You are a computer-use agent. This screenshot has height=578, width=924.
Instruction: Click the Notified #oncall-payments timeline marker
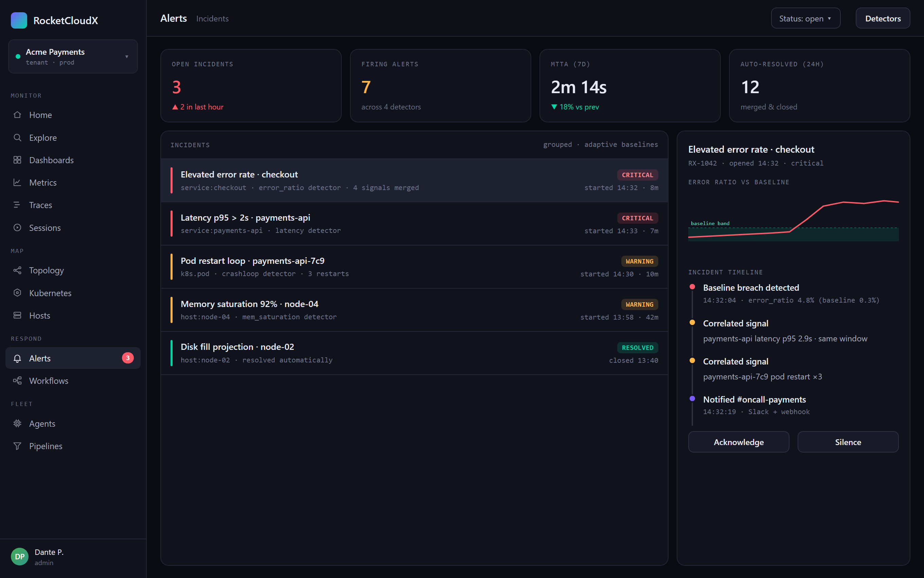coord(692,398)
